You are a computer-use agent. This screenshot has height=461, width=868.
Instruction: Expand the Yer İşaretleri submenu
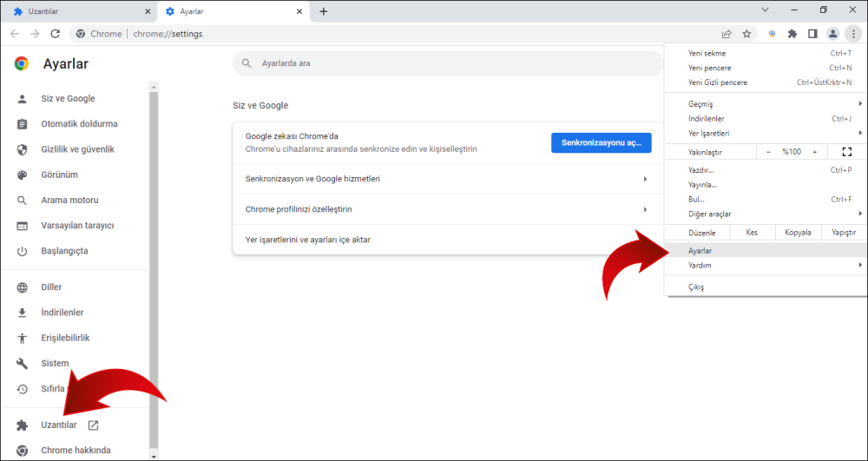pyautogui.click(x=766, y=134)
